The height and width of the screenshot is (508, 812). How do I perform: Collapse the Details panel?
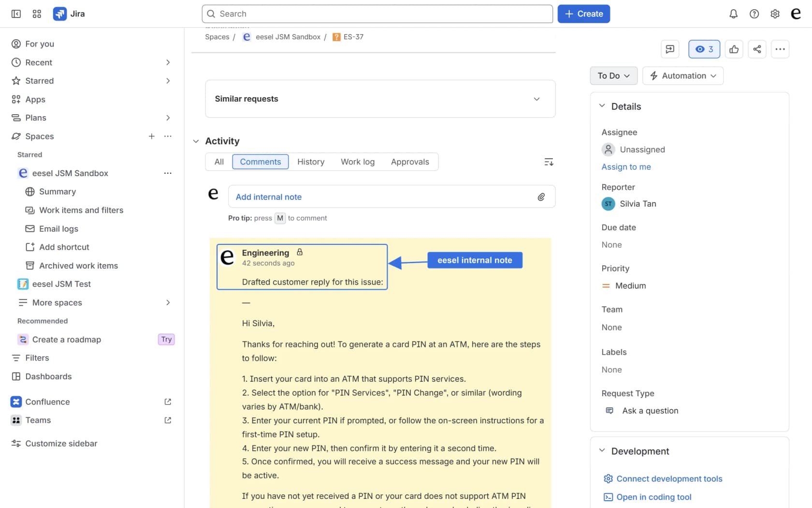click(602, 106)
